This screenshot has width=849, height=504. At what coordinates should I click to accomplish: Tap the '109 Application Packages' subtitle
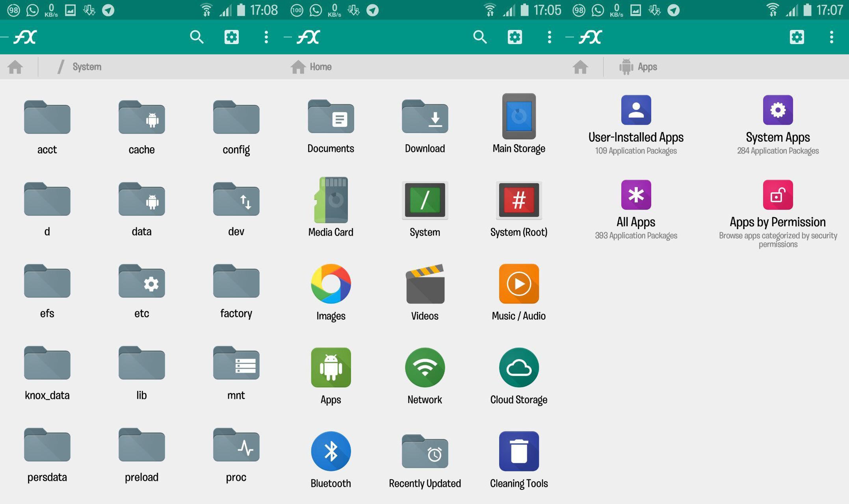[x=636, y=151]
